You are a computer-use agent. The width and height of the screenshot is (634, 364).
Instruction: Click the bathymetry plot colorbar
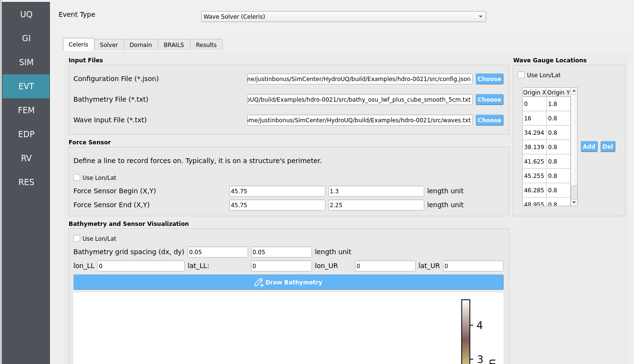click(x=466, y=332)
